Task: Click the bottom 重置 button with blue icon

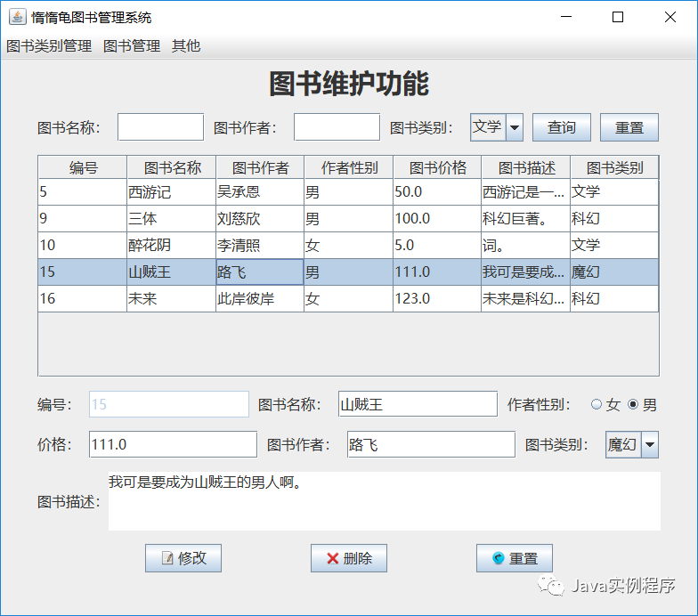Action: [515, 558]
